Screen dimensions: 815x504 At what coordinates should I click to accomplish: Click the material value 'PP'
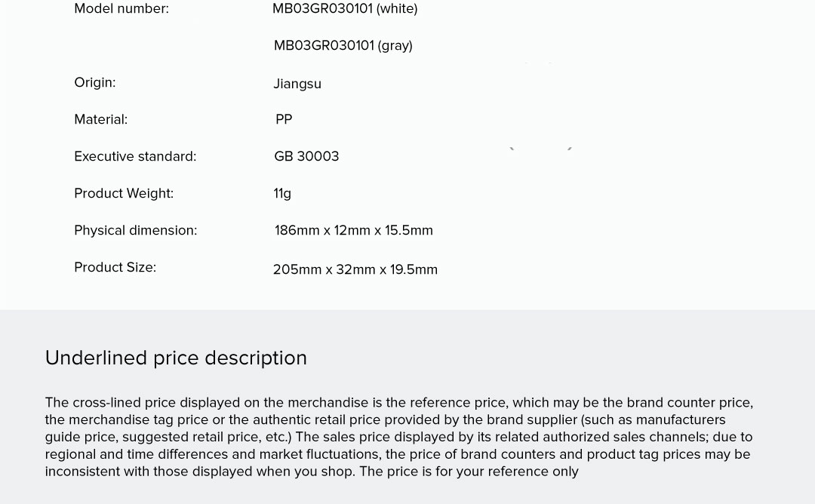284,120
